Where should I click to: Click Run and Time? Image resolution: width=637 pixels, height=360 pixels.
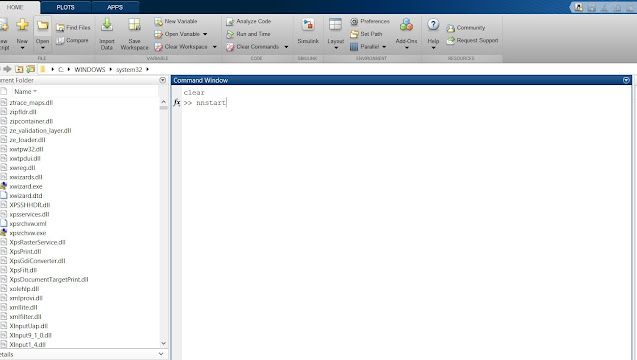click(248, 34)
